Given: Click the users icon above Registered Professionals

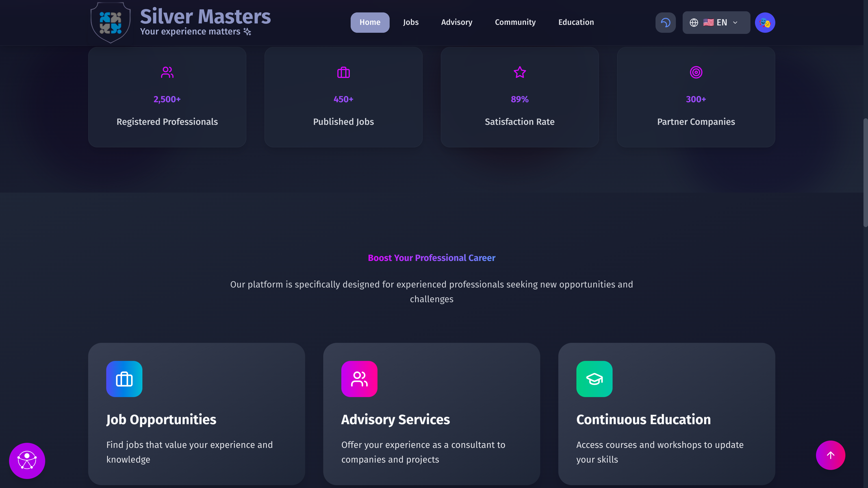Looking at the screenshot, I should [167, 72].
